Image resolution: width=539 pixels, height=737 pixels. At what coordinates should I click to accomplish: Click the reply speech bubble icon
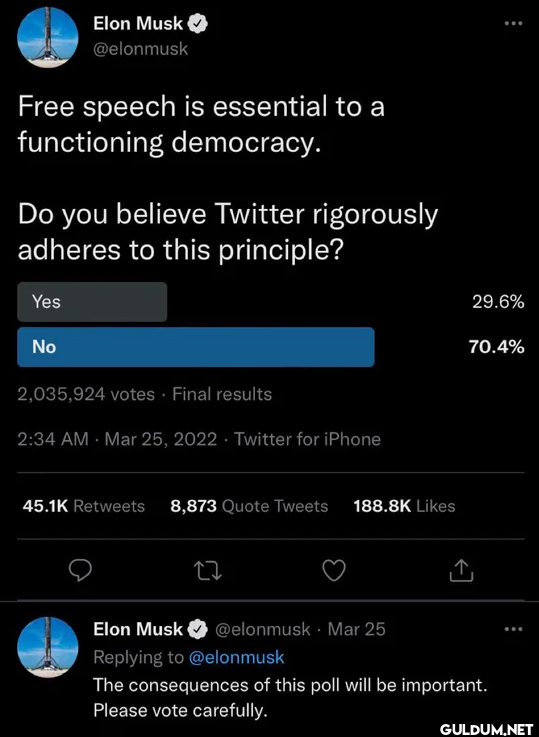point(80,571)
